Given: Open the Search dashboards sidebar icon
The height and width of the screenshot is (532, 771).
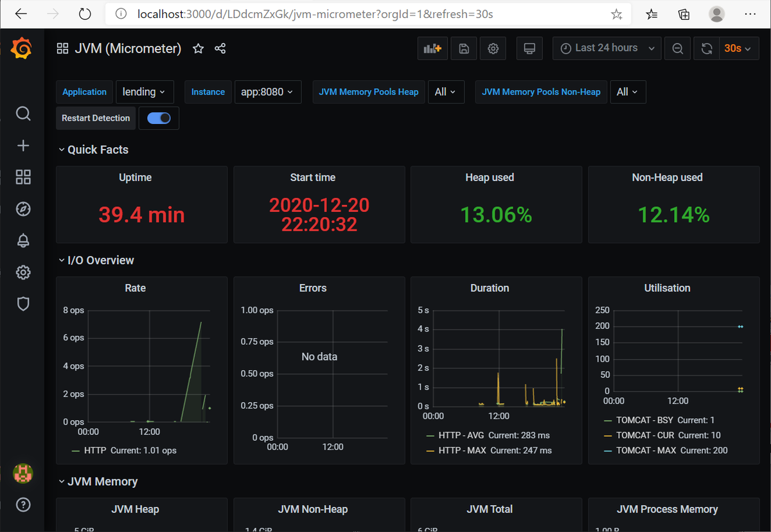Looking at the screenshot, I should (x=23, y=114).
